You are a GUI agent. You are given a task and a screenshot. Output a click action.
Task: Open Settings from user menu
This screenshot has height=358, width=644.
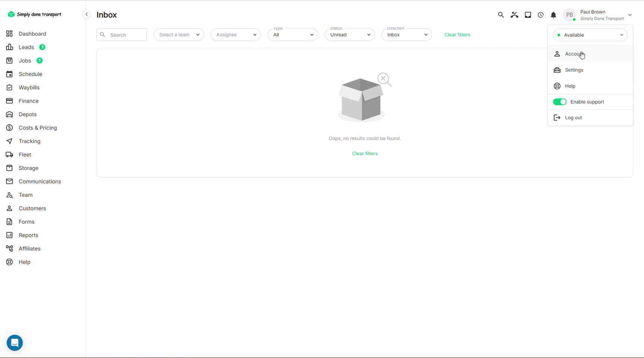(590, 70)
